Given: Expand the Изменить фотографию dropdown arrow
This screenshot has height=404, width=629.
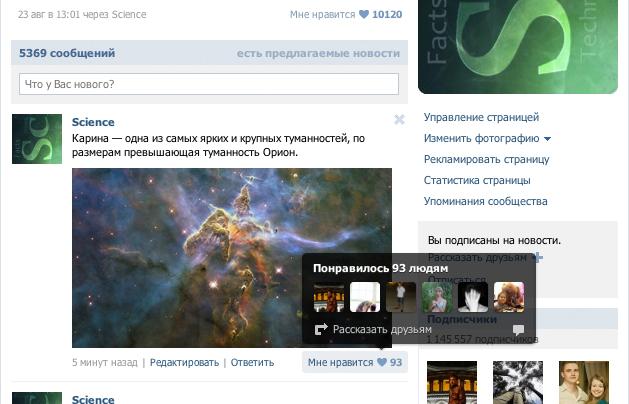Looking at the screenshot, I should click(548, 139).
